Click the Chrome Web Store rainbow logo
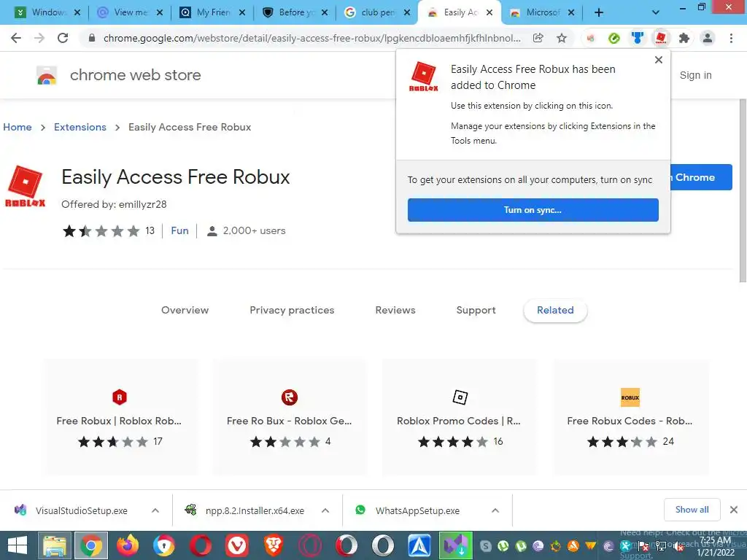The height and width of the screenshot is (560, 747). pyautogui.click(x=47, y=75)
